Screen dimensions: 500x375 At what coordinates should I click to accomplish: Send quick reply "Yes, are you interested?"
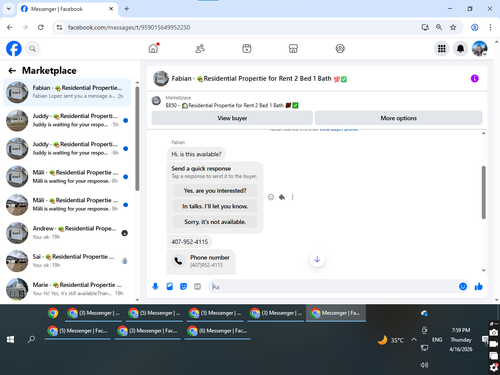point(215,191)
